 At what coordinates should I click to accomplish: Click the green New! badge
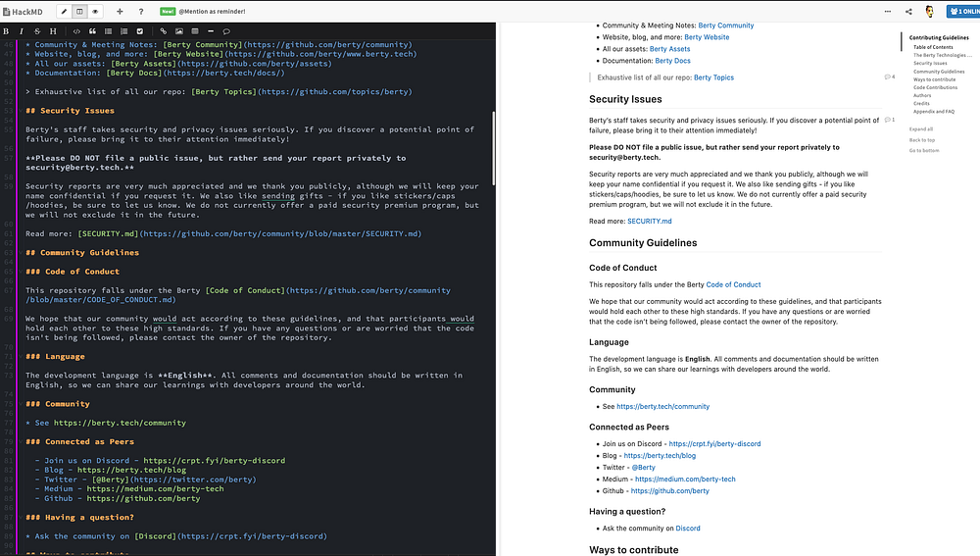click(168, 11)
